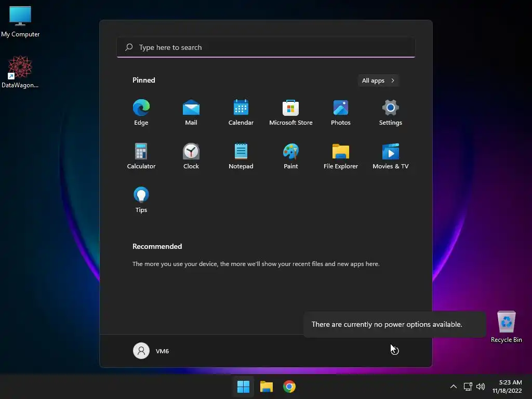Select the Recycle Bin on the desktop
The width and height of the screenshot is (532, 399).
point(506,327)
